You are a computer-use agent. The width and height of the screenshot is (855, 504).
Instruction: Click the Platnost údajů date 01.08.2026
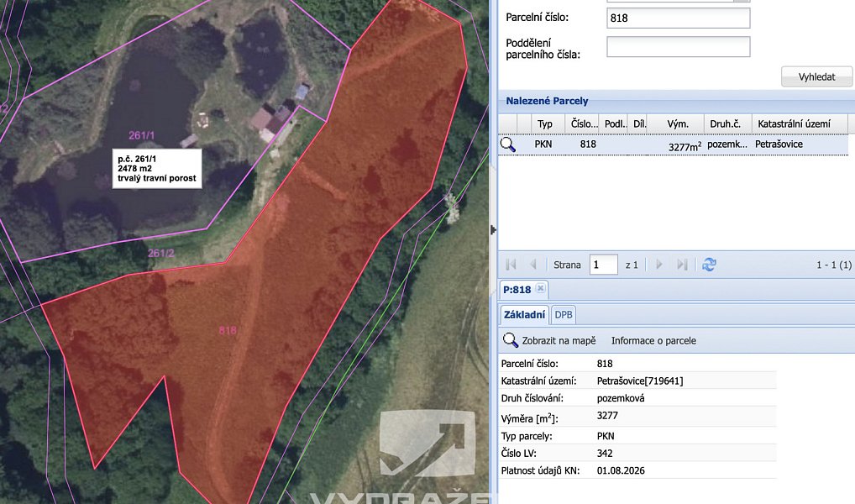621,470
